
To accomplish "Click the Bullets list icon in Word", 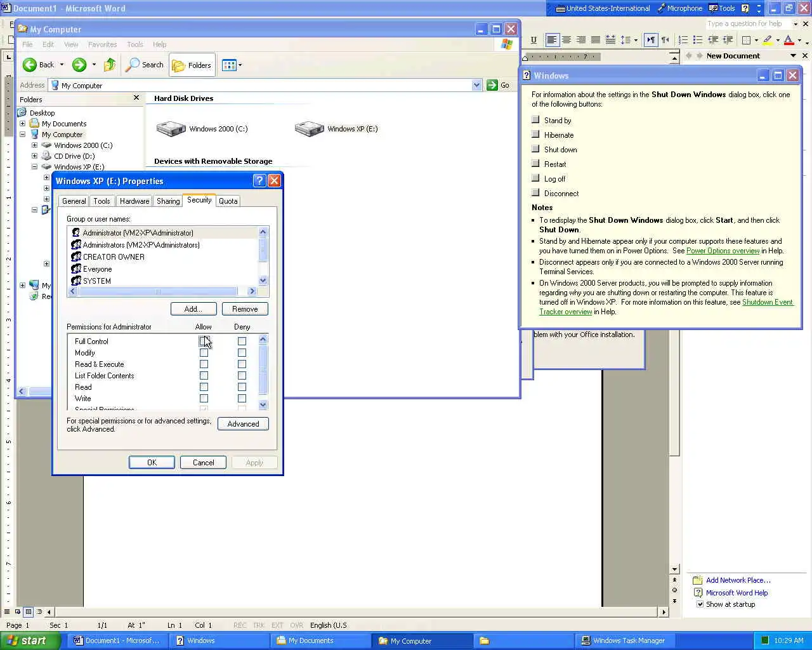I will coord(698,40).
